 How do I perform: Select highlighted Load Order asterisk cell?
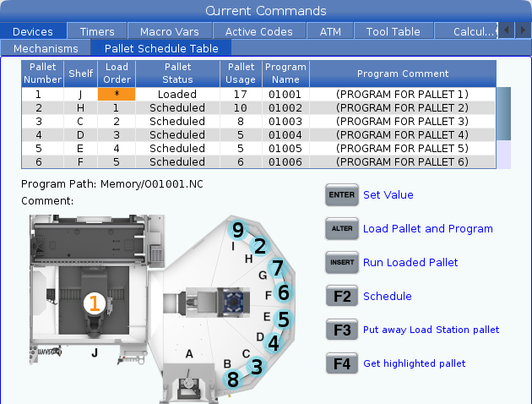coord(117,94)
